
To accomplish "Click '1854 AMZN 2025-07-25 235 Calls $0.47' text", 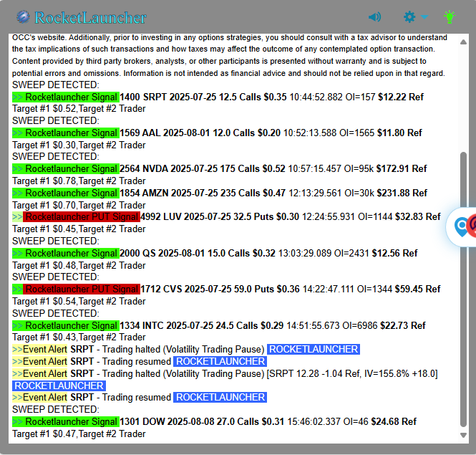I will pyautogui.click(x=203, y=193).
